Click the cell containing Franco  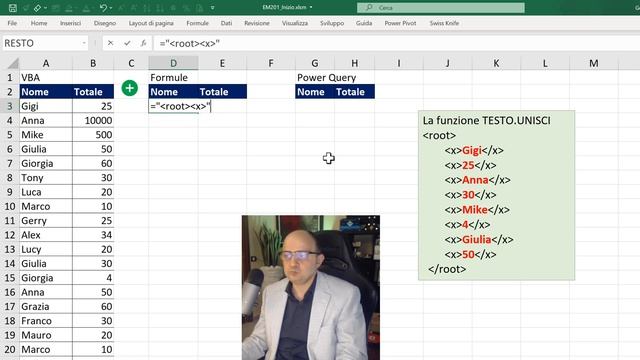pos(46,321)
